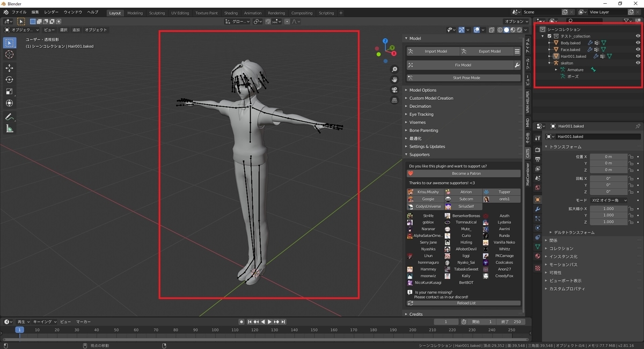
Task: Open the Fix Model wrench settings
Action: click(517, 65)
